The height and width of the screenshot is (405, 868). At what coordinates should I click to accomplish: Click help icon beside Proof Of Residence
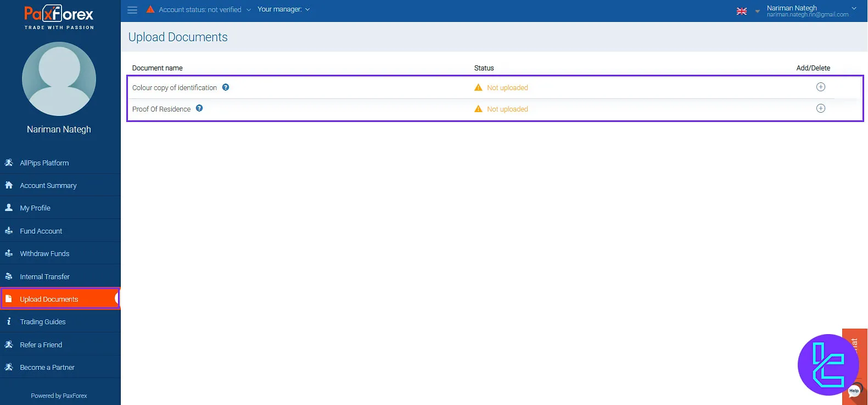[x=199, y=108]
